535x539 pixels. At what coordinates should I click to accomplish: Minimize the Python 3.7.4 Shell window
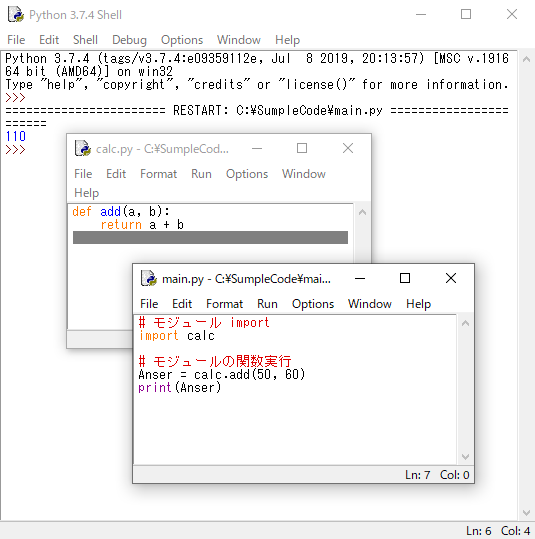pos(421,15)
